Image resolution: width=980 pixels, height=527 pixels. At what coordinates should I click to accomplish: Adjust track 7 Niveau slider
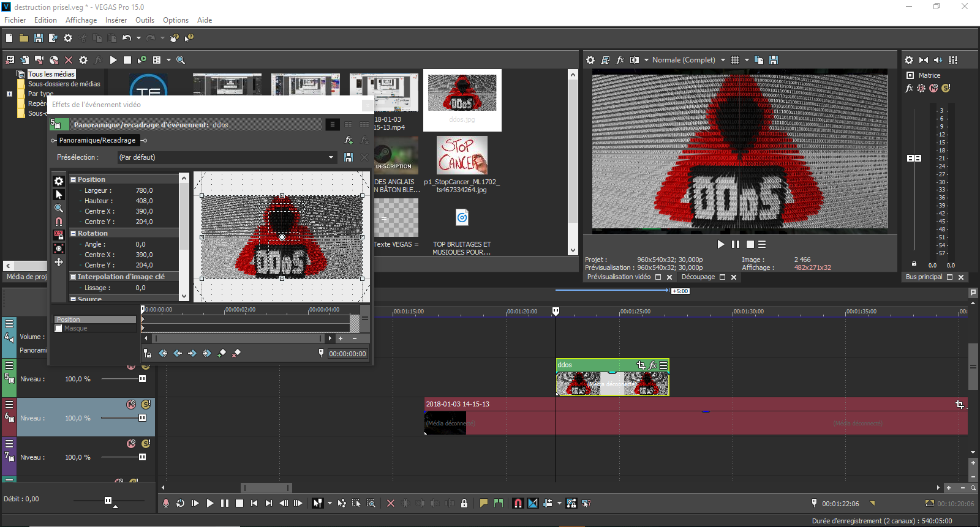tap(142, 457)
